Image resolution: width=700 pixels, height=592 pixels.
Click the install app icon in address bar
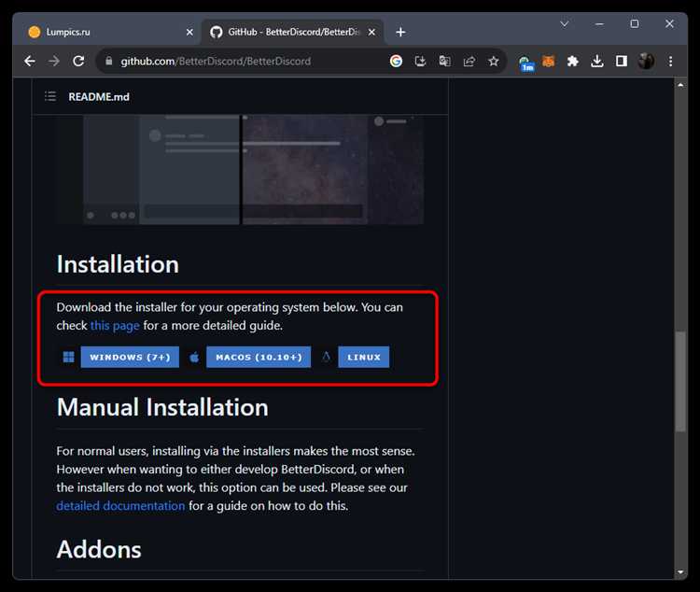pos(420,62)
